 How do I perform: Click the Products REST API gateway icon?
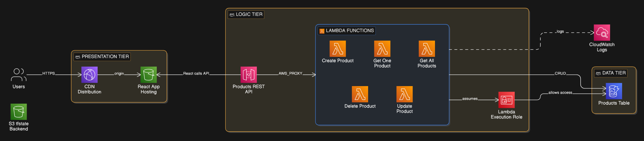[249, 75]
